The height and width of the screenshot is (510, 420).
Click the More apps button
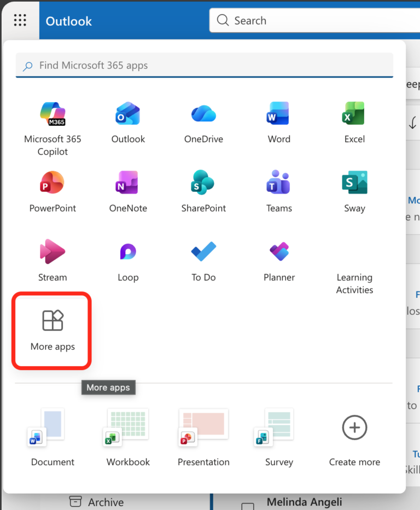pyautogui.click(x=52, y=330)
